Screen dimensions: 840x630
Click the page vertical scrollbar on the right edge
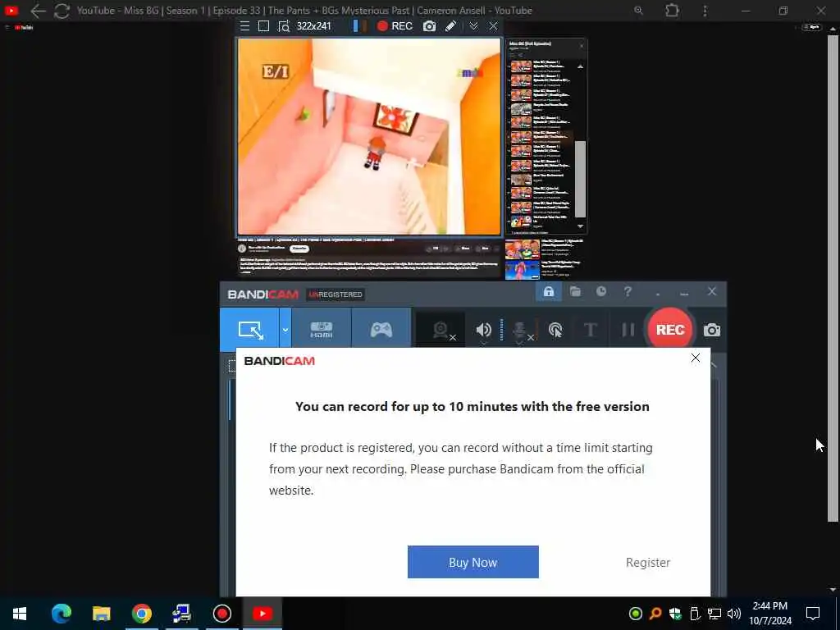pyautogui.click(x=833, y=279)
